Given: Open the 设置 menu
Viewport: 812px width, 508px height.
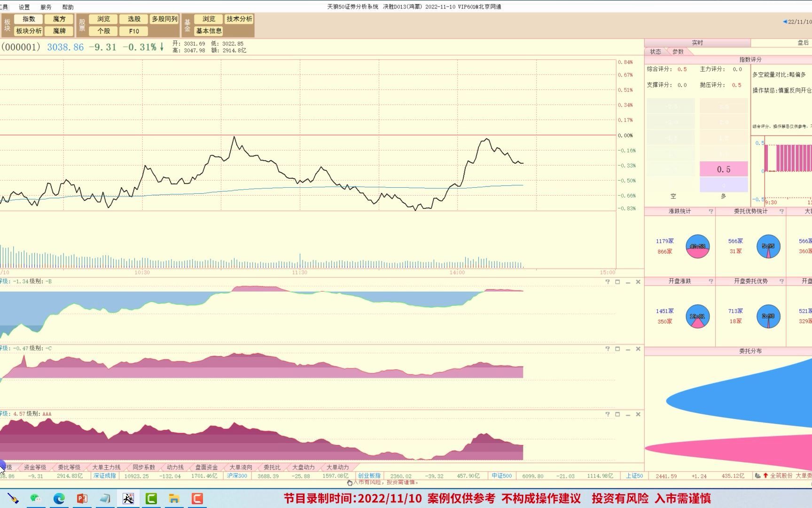Looking at the screenshot, I should coord(24,7).
